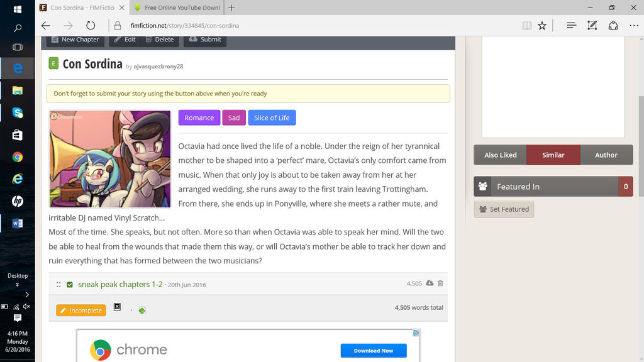The image size is (644, 362).
Task: Click the Edit story button
Action: (125, 40)
